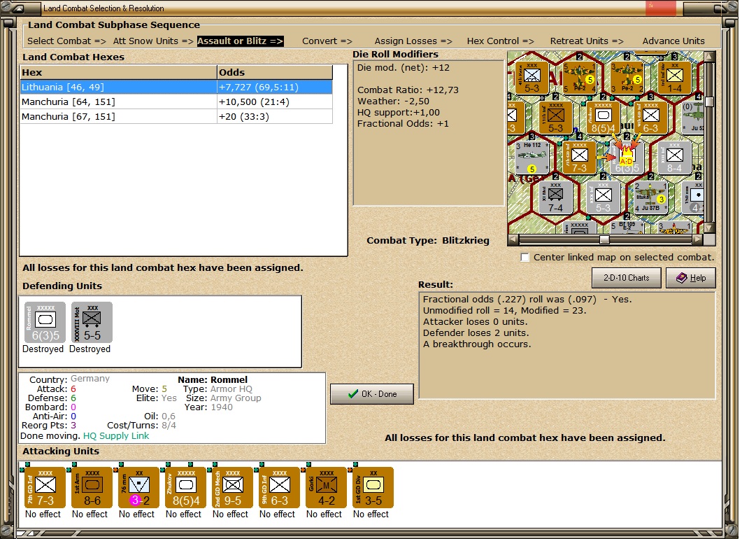Toggle Center linked map on selected combat

(525, 258)
